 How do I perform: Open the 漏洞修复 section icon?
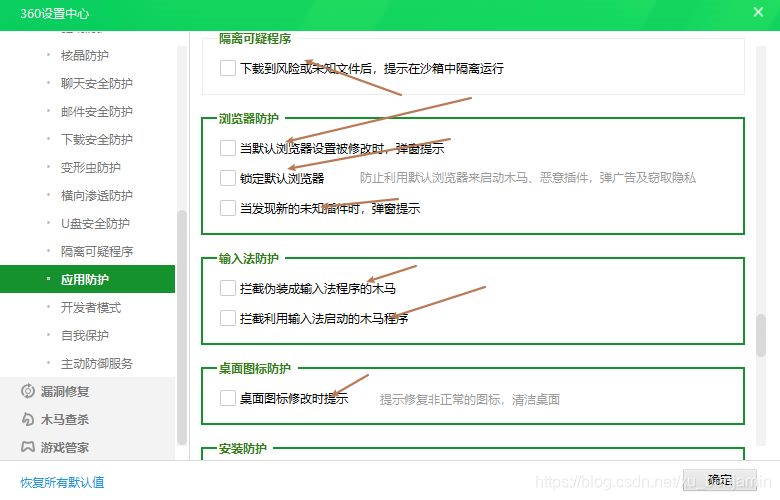coord(28,391)
